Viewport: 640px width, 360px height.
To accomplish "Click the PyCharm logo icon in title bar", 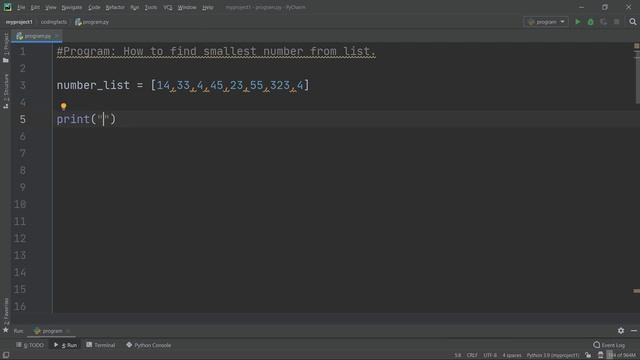I will (7, 7).
